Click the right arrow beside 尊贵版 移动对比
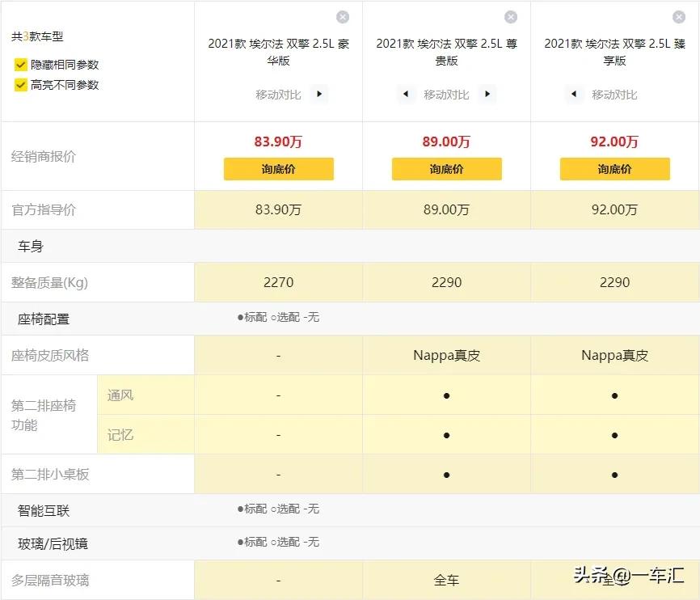Image resolution: width=700 pixels, height=600 pixels. click(x=487, y=95)
